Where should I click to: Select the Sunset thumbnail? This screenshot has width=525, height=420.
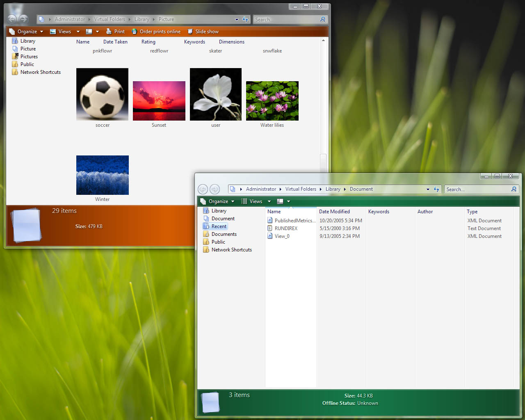(x=159, y=101)
